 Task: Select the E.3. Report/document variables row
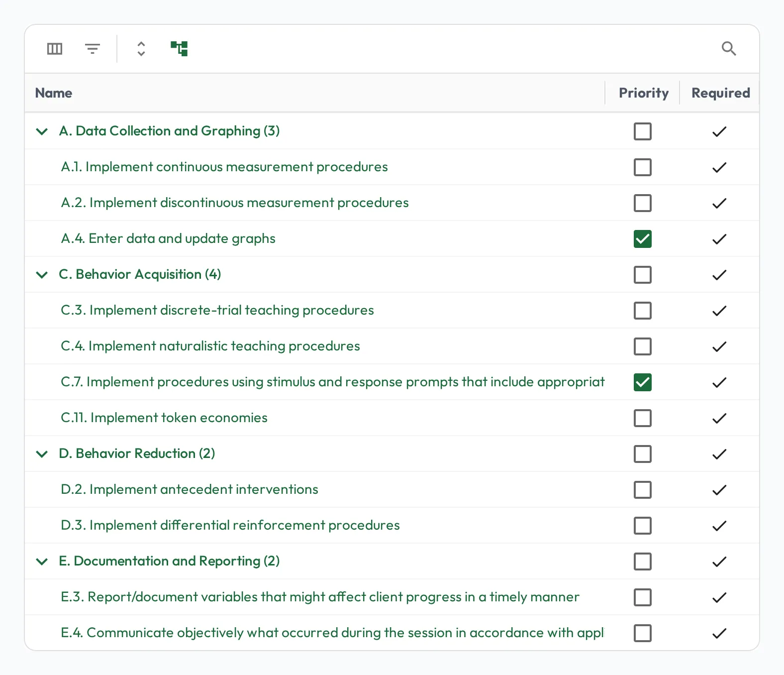[x=392, y=597]
